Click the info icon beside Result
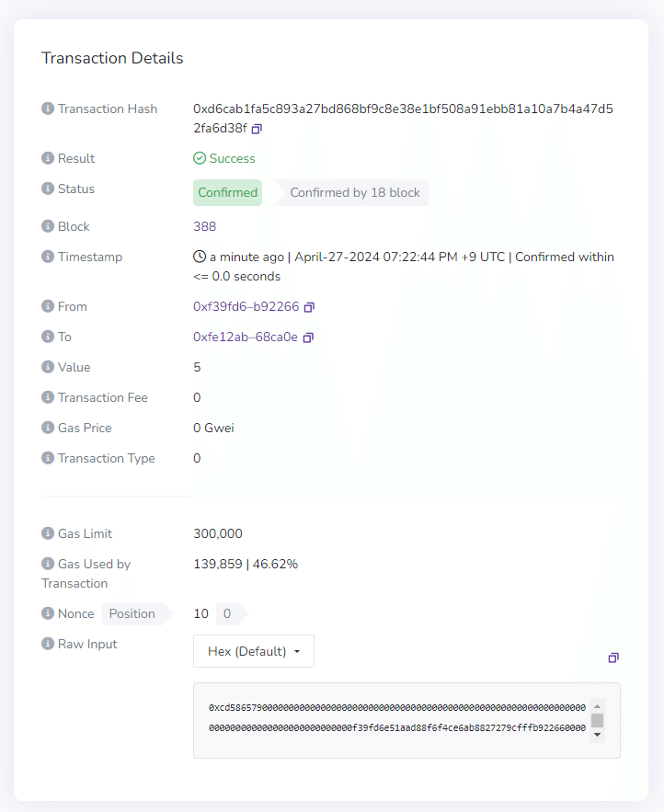 47,157
